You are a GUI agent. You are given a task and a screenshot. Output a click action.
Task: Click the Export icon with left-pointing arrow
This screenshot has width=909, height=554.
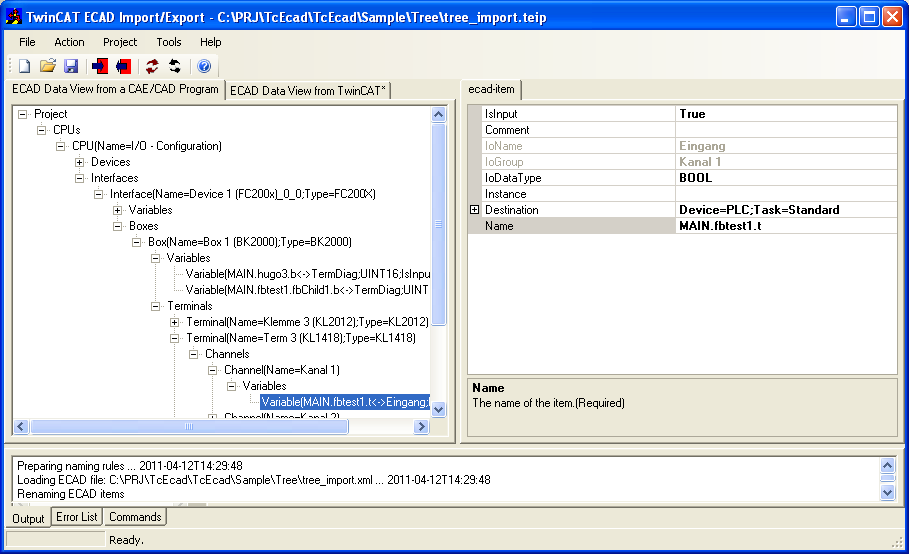[x=123, y=66]
